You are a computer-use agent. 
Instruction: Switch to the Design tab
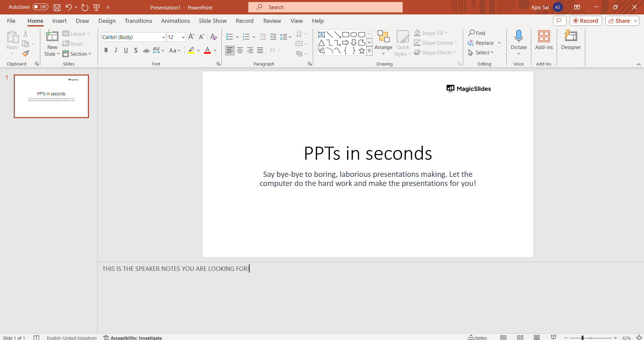point(107,21)
